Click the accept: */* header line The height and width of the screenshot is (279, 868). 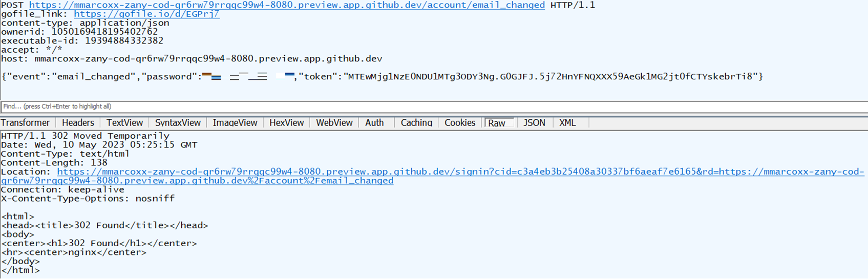tap(32, 50)
